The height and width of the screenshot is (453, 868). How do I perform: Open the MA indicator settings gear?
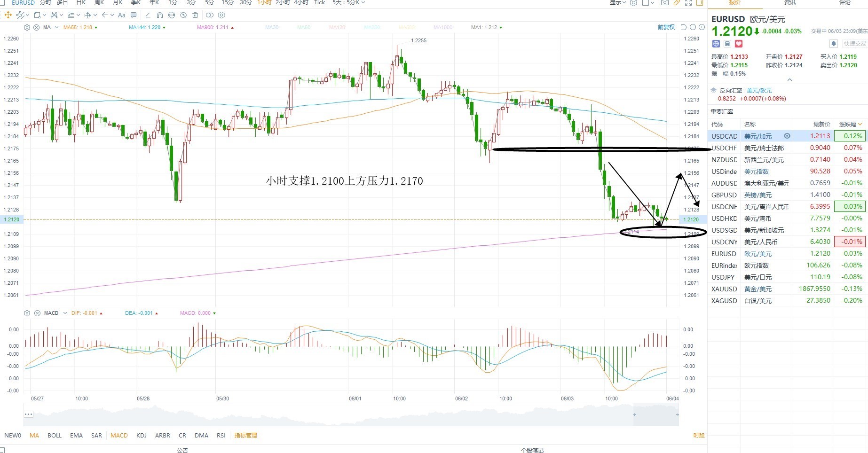pos(27,27)
